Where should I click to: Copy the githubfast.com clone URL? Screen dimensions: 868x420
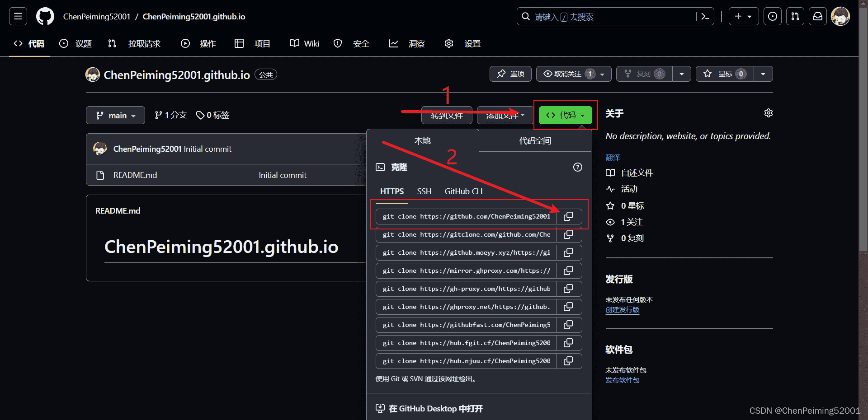(x=569, y=325)
